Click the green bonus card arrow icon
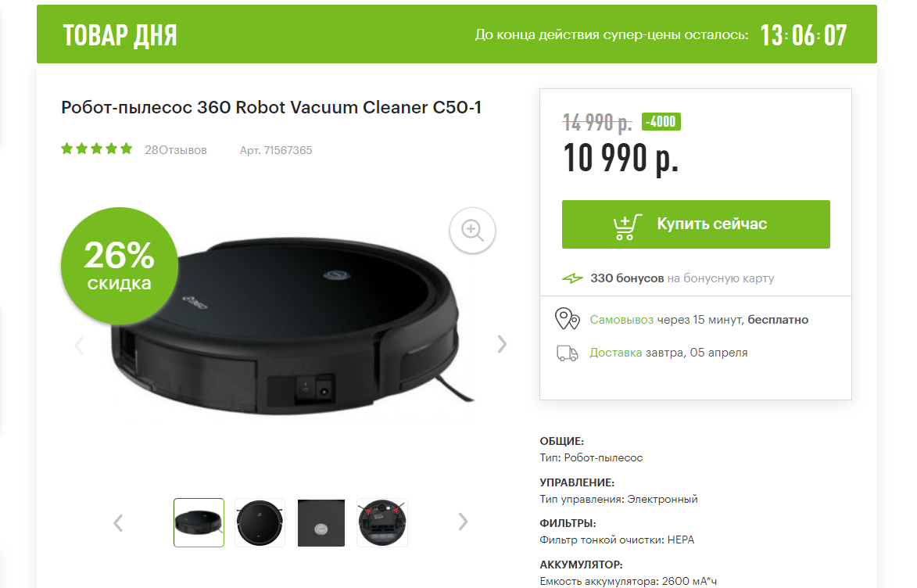This screenshot has height=588, width=917. tap(572, 278)
